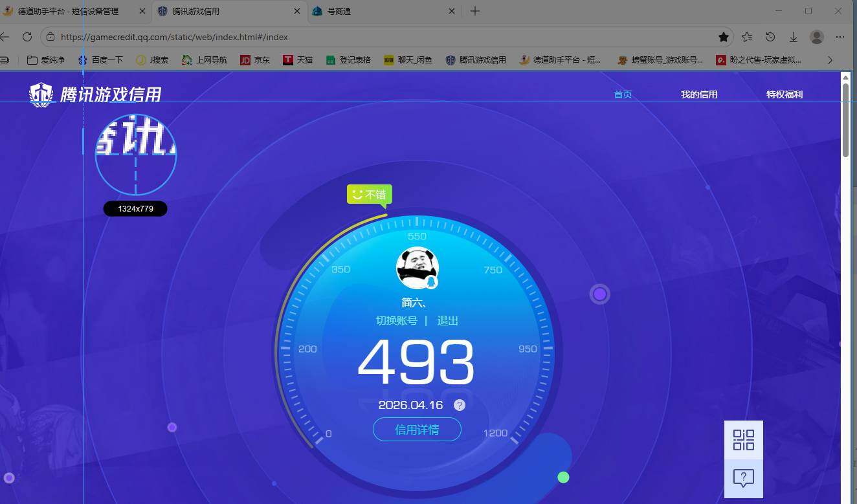
Task: Click the 退出 logout link
Action: click(447, 321)
